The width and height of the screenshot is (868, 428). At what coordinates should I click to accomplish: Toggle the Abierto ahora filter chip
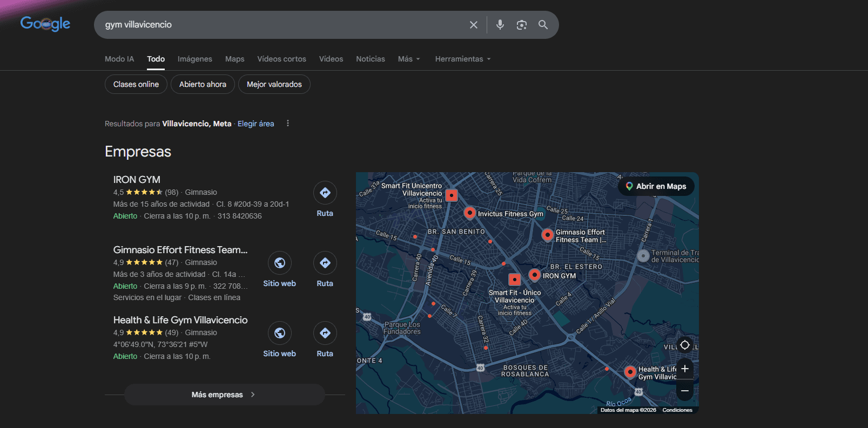click(203, 84)
